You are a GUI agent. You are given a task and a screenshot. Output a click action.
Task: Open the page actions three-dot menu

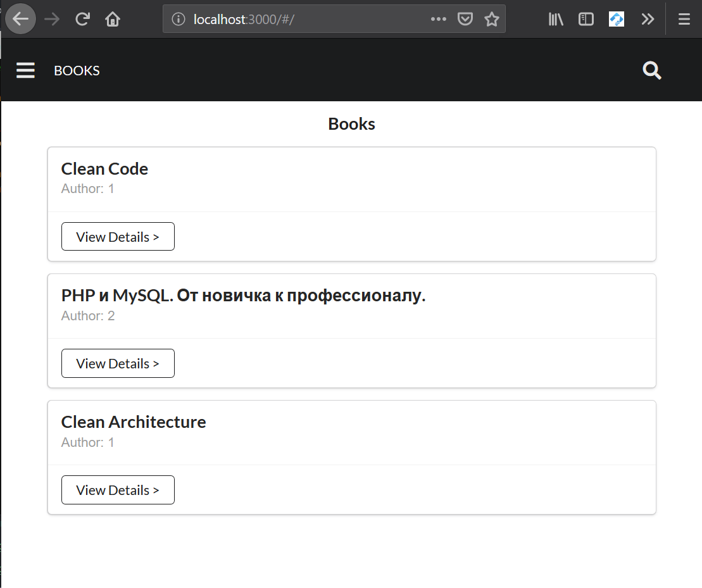tap(438, 19)
